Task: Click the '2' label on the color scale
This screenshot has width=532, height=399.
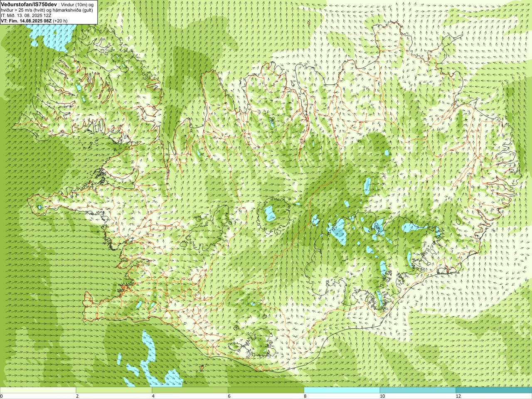Action: click(x=77, y=396)
